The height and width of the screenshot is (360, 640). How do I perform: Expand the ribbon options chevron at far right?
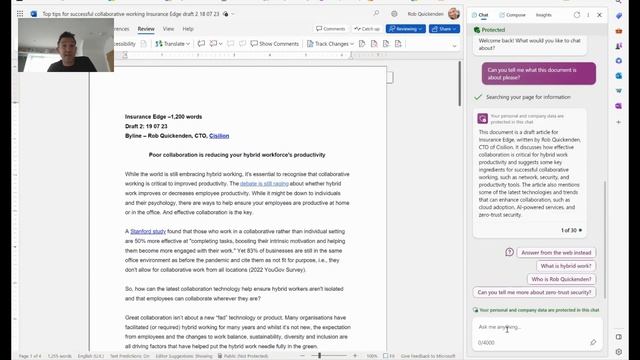[454, 46]
